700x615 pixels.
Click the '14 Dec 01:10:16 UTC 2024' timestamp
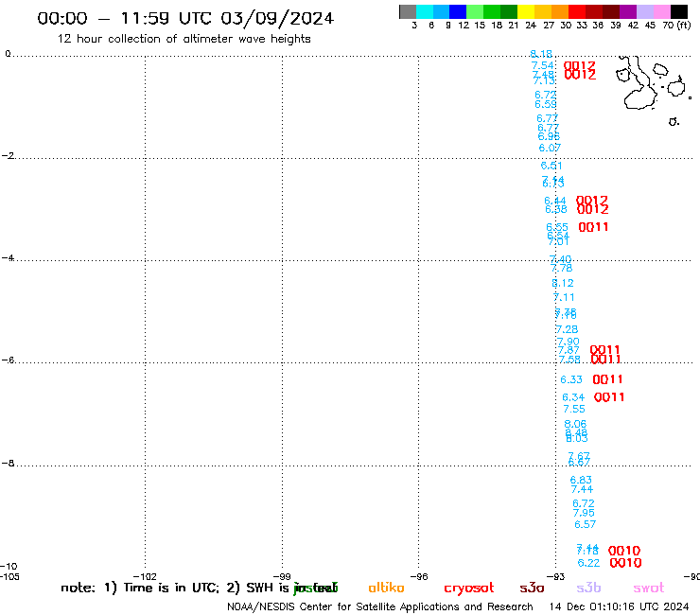pyautogui.click(x=619, y=606)
